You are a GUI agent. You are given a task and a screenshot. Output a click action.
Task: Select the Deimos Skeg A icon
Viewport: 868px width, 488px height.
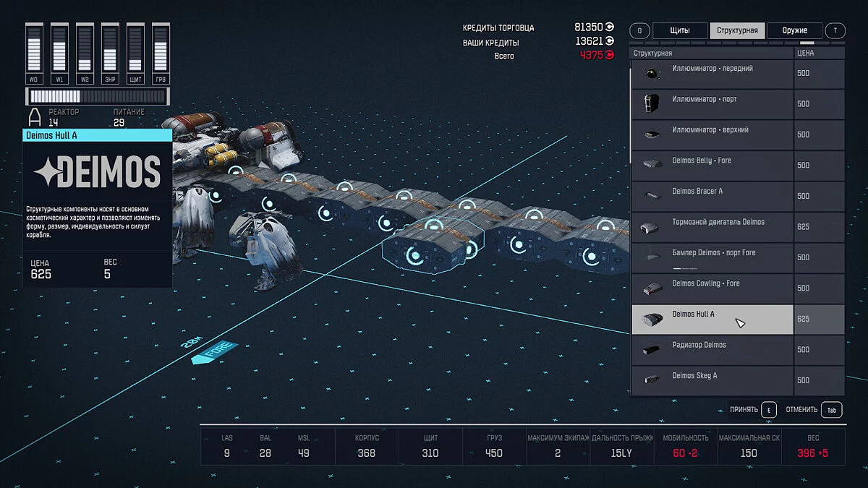pos(650,380)
